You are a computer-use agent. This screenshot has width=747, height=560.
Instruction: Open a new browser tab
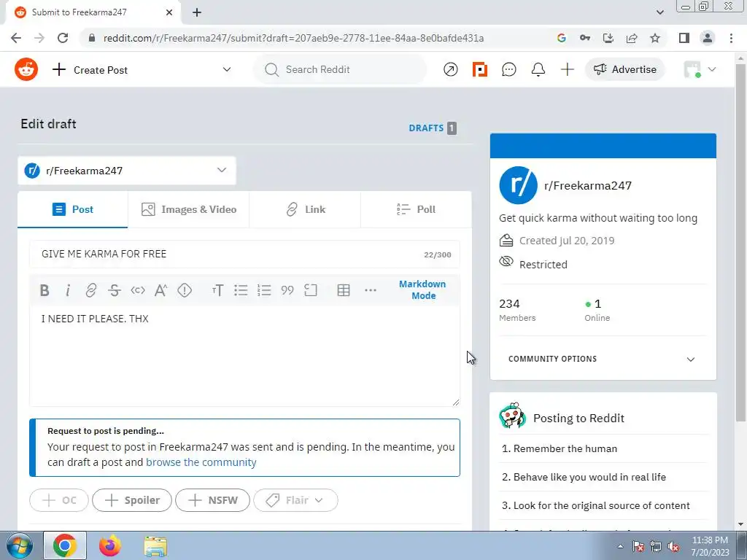coord(197,12)
